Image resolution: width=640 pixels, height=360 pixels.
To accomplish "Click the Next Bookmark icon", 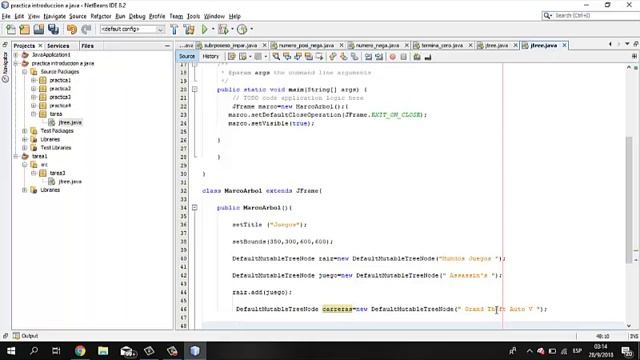I will [343, 57].
